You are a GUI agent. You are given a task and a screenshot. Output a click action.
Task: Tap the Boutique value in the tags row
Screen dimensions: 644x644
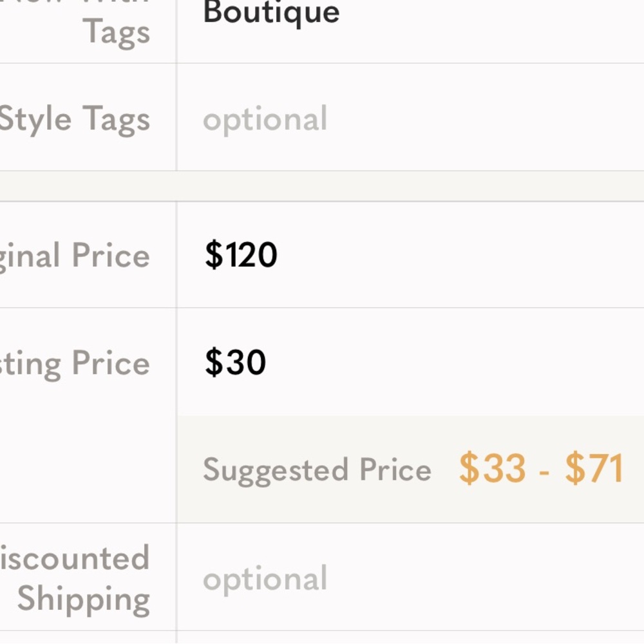pyautogui.click(x=271, y=13)
